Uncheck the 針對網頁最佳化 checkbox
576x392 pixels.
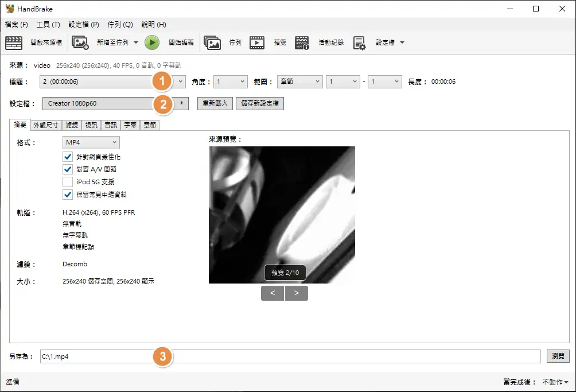pos(68,157)
